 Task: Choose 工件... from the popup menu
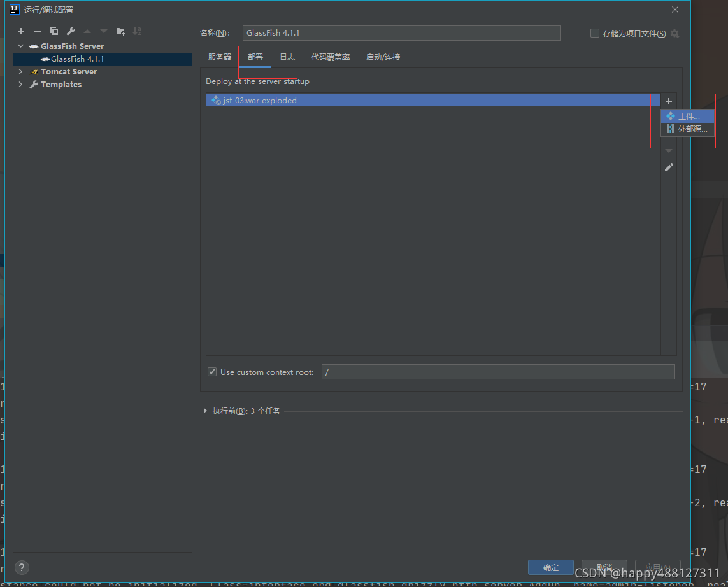tap(688, 116)
